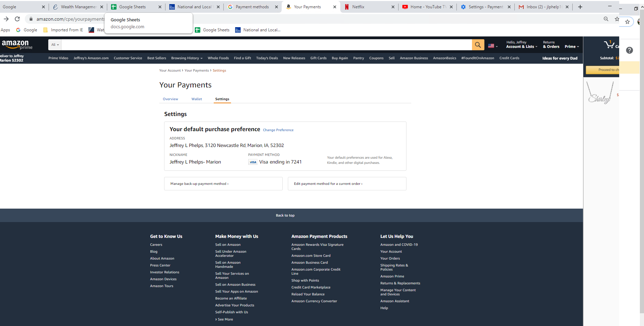Open the Your Account breadcrumb link
644x326 pixels.
point(170,71)
